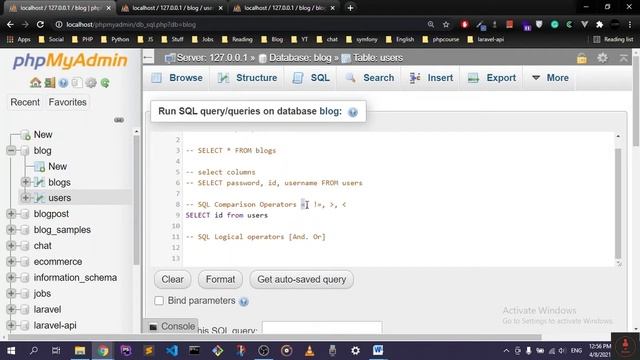The image size is (640, 360).
Task: Click the SELECT id from users line
Action: (227, 215)
